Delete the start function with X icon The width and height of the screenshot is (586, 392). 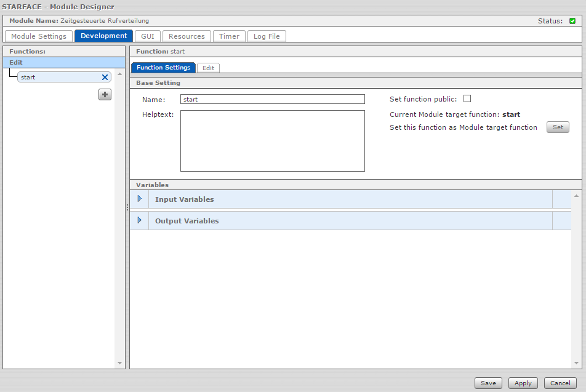pyautogui.click(x=105, y=78)
